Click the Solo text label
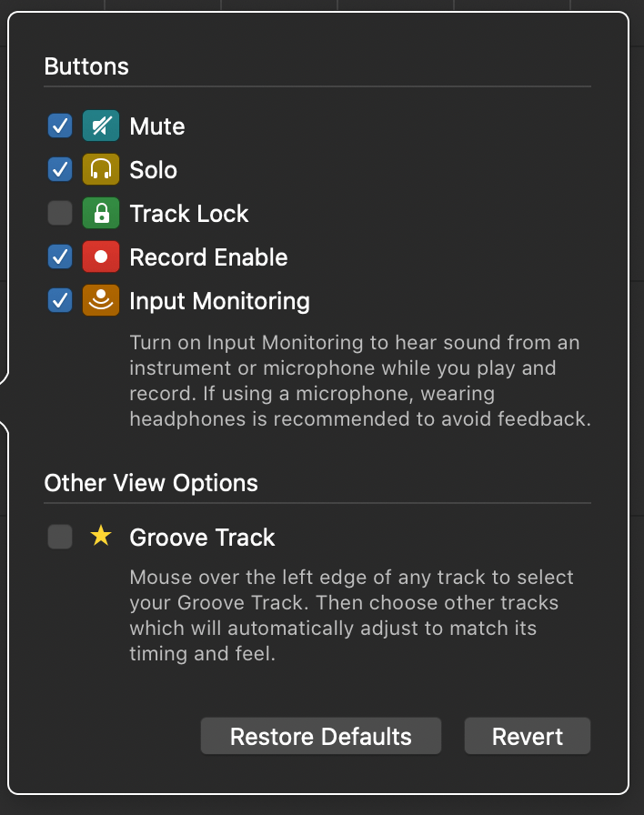Screen dimensions: 644x815 (153, 170)
